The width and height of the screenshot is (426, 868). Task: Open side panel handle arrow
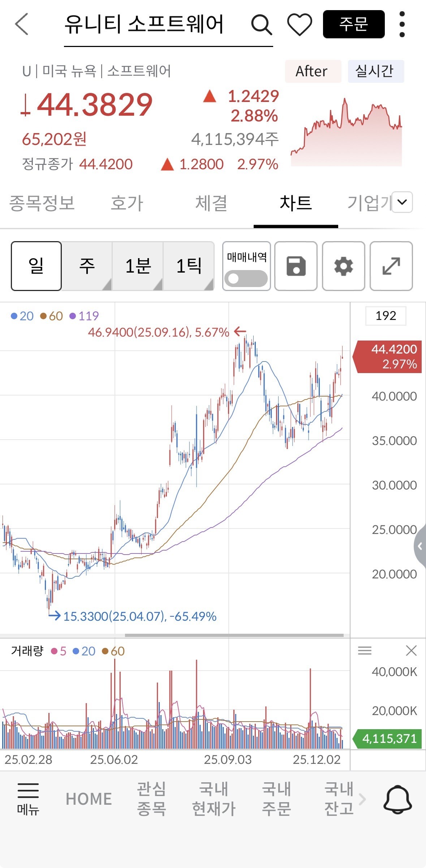tap(420, 546)
